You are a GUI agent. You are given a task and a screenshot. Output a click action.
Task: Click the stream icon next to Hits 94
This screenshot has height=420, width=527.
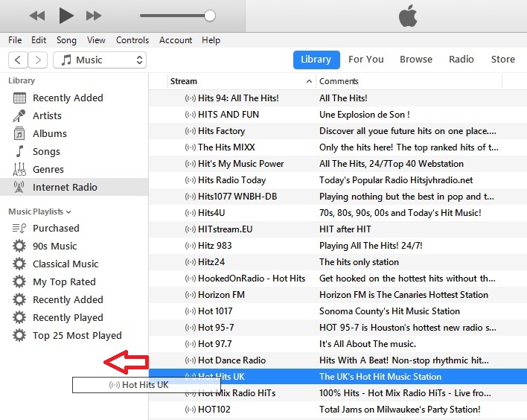(x=191, y=98)
